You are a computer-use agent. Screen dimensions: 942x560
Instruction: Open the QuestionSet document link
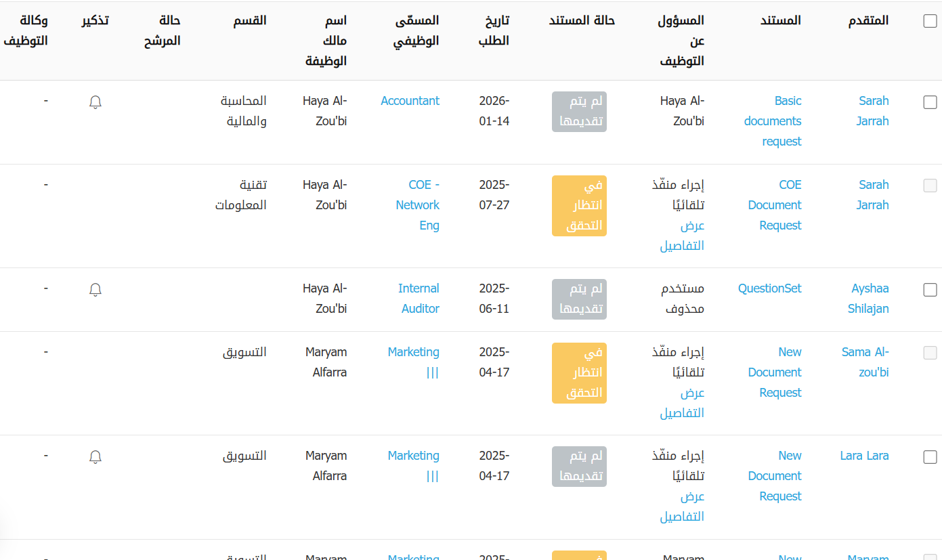pos(769,288)
